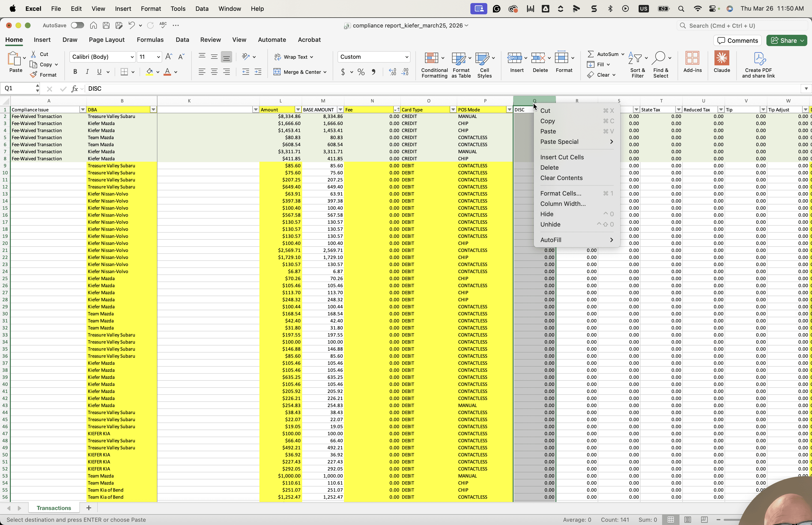The height and width of the screenshot is (525, 812).
Task: Click the Claude add-in icon
Action: (722, 62)
